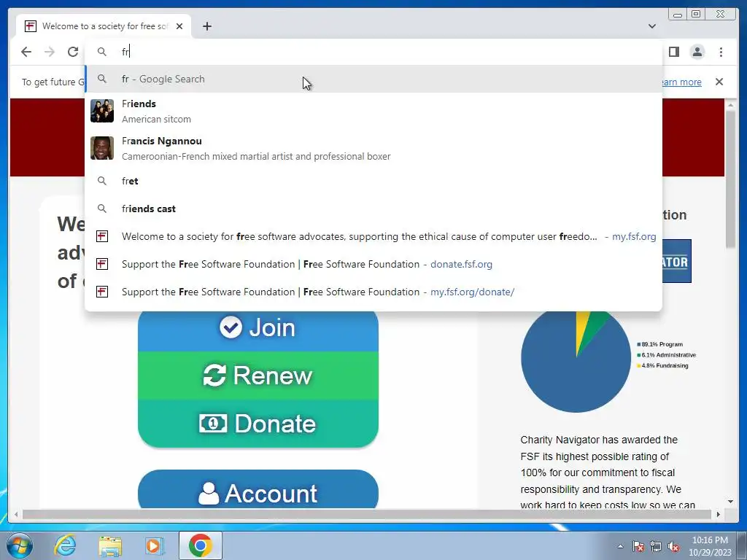Screen dimensions: 747x560
Task: Follow the 'Learn more' info bar link
Action: click(x=681, y=82)
